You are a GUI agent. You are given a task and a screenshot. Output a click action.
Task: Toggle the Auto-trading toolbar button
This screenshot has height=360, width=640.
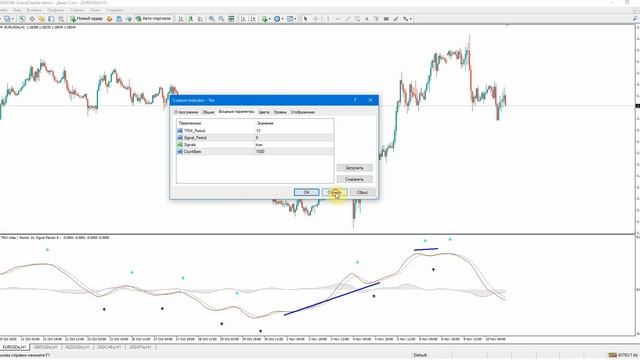(x=153, y=19)
